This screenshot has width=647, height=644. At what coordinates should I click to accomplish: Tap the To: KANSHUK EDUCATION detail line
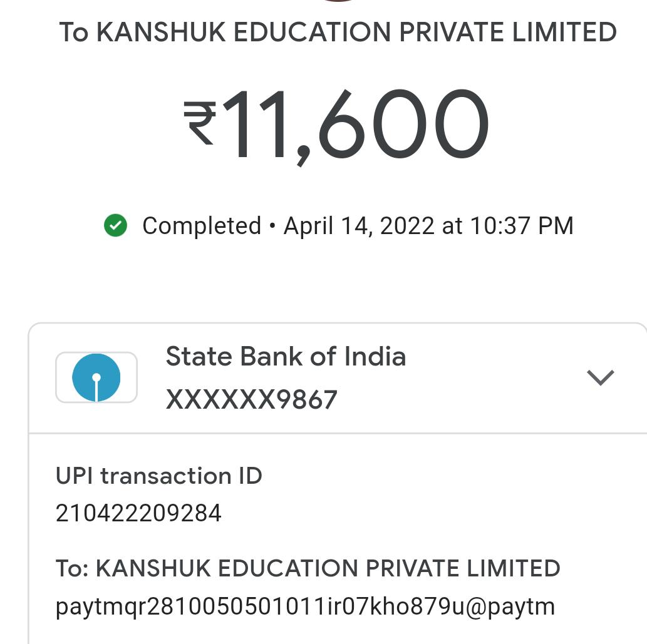click(x=308, y=568)
